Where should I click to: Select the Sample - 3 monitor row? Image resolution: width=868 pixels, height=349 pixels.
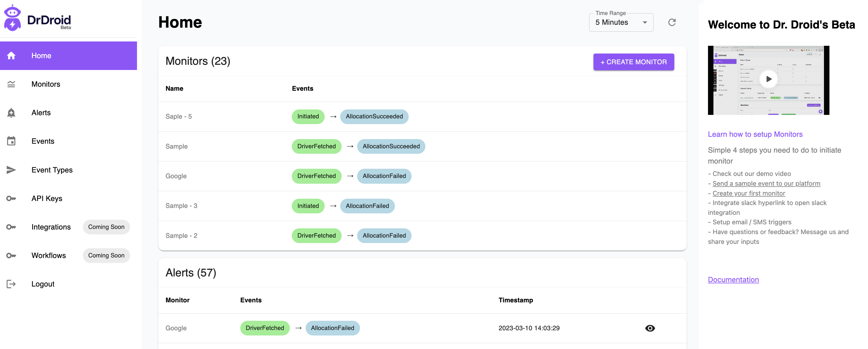pyautogui.click(x=181, y=206)
